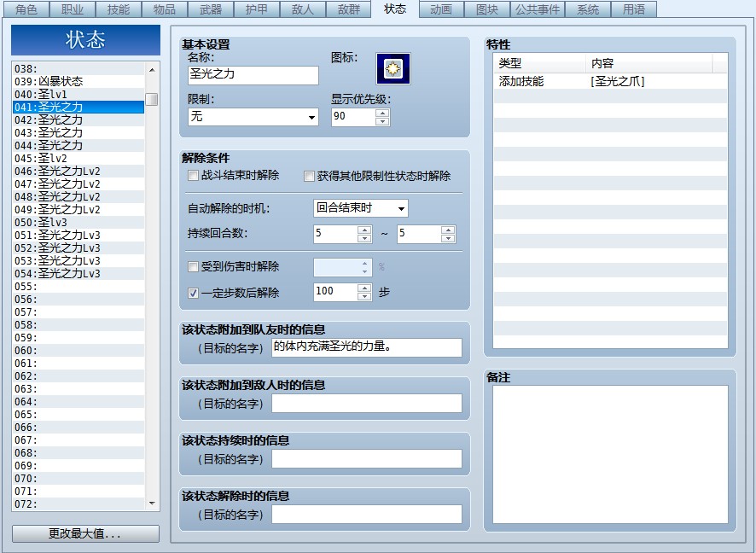Viewport: 756px width, 553px height.
Task: Select state 042:圣光之力
Action: click(x=79, y=119)
